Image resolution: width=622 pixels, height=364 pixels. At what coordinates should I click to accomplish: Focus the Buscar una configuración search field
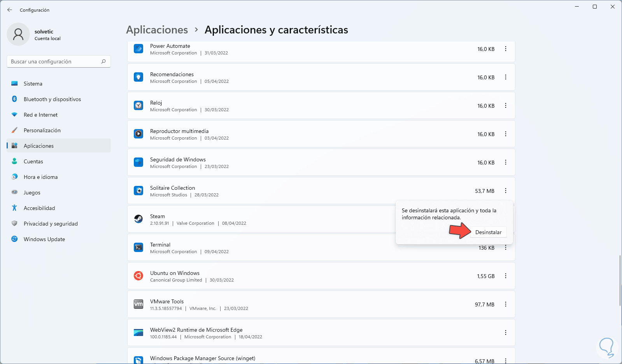pyautogui.click(x=59, y=61)
